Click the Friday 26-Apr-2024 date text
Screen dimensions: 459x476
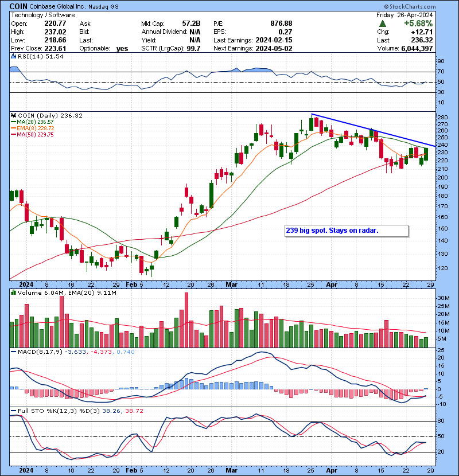point(404,15)
